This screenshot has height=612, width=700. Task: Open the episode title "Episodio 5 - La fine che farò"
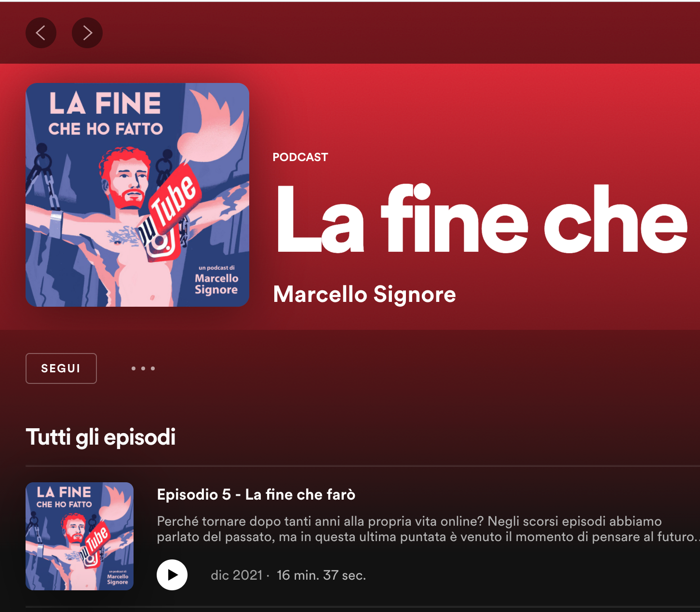tap(256, 494)
